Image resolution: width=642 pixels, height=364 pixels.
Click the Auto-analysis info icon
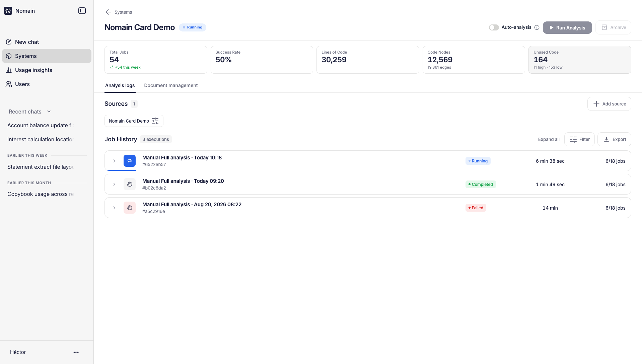click(537, 27)
